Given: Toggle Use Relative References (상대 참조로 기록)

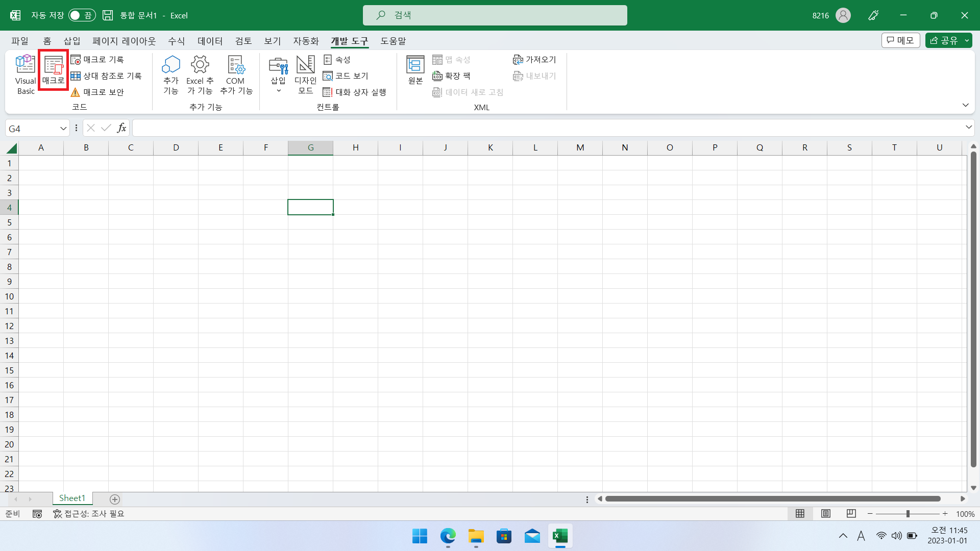Looking at the screenshot, I should point(106,76).
